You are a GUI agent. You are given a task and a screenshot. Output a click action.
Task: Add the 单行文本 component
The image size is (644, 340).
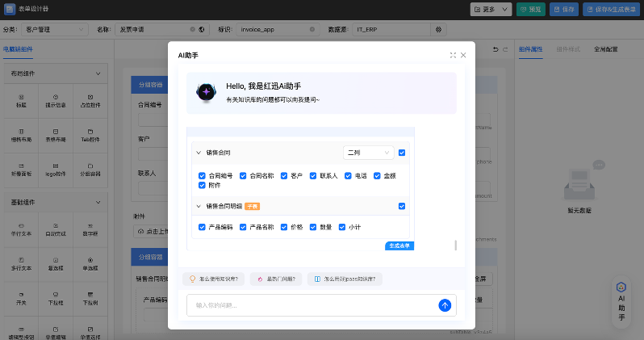(x=21, y=230)
